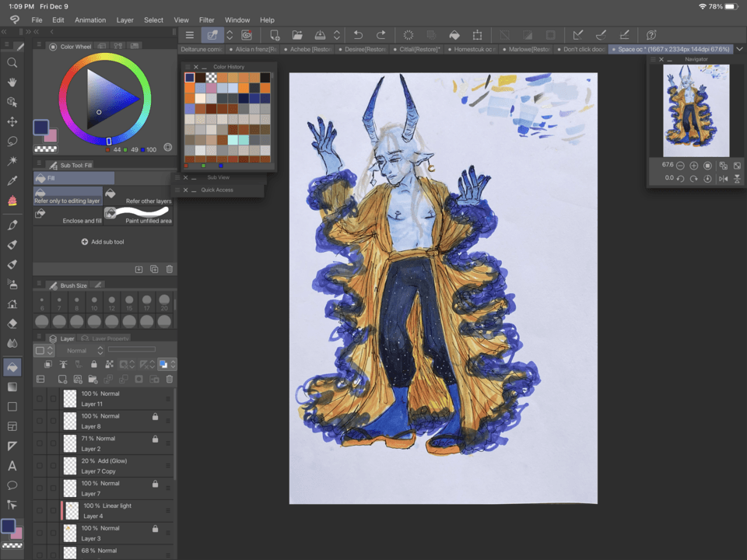Adjust the layer opacity slider
Image resolution: width=747 pixels, height=560 pixels.
tap(132, 349)
